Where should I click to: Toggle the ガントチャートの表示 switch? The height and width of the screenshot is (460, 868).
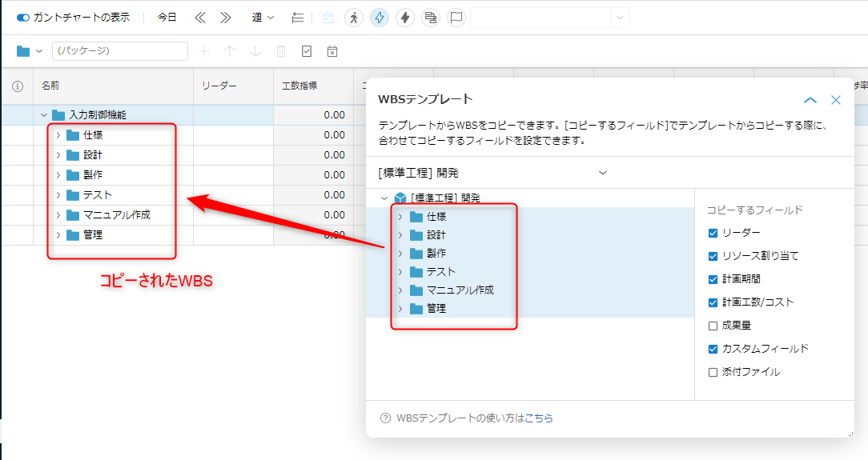23,18
